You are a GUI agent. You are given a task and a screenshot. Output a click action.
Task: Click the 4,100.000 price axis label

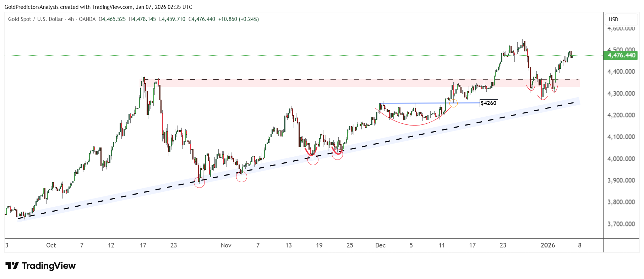click(x=621, y=137)
